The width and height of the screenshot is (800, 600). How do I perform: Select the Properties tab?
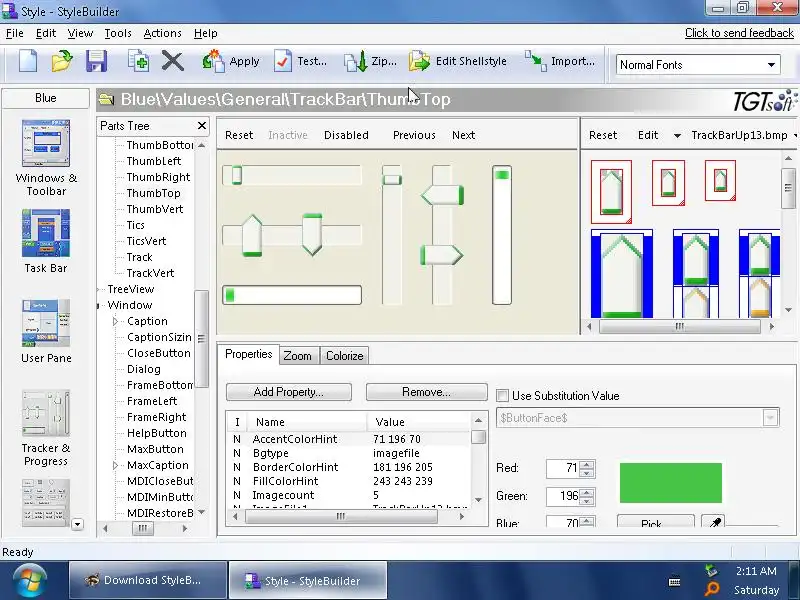click(x=248, y=354)
